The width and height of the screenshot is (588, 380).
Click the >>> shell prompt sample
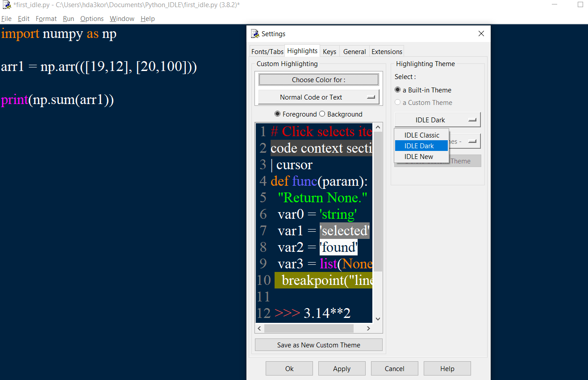tap(287, 313)
